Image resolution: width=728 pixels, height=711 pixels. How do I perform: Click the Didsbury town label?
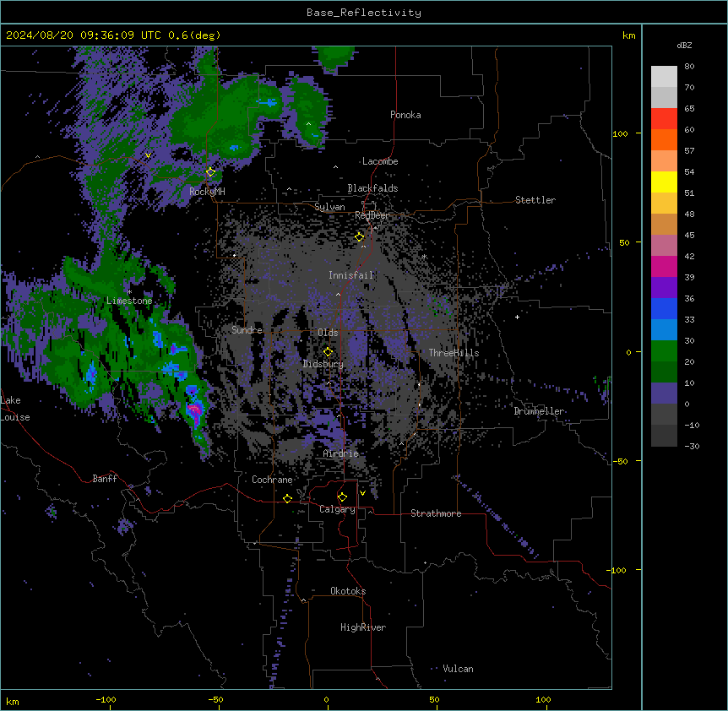(x=323, y=364)
